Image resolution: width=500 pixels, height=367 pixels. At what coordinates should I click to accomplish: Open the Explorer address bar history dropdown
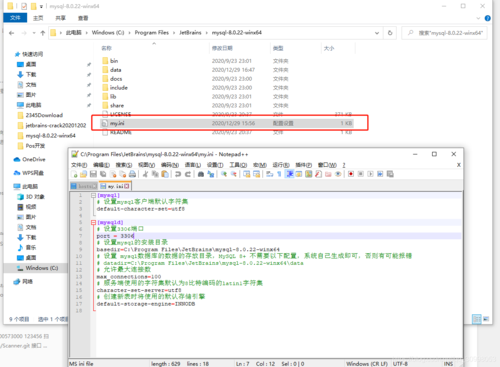click(377, 33)
